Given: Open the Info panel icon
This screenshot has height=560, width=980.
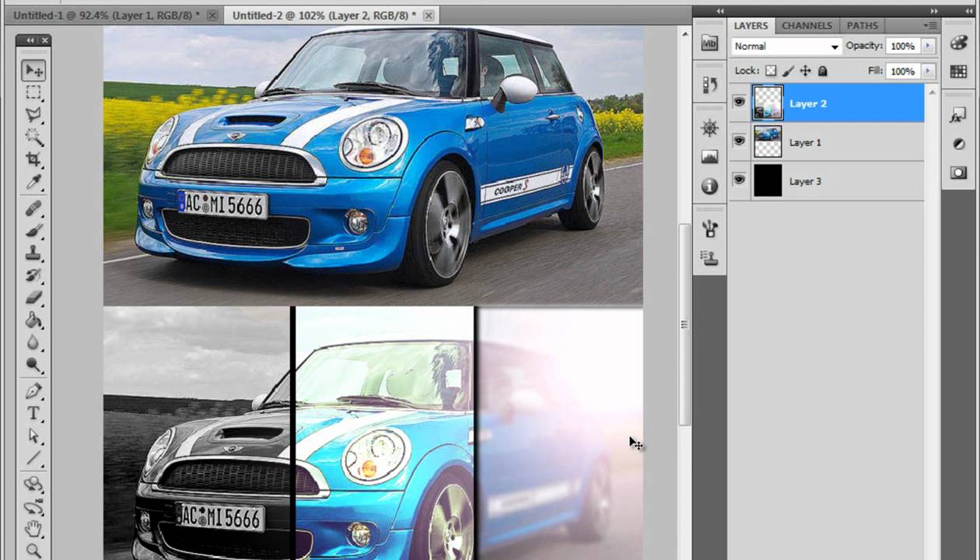Looking at the screenshot, I should pos(709,186).
